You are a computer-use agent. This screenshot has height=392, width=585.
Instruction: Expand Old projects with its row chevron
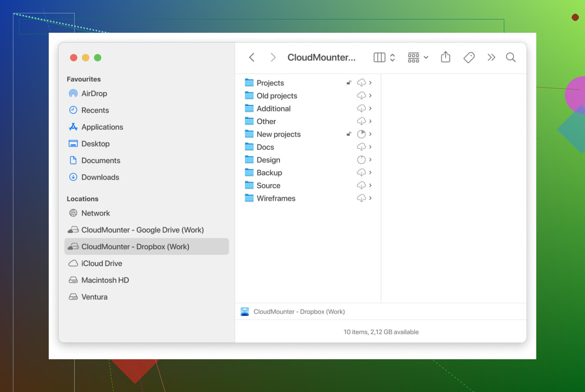370,96
